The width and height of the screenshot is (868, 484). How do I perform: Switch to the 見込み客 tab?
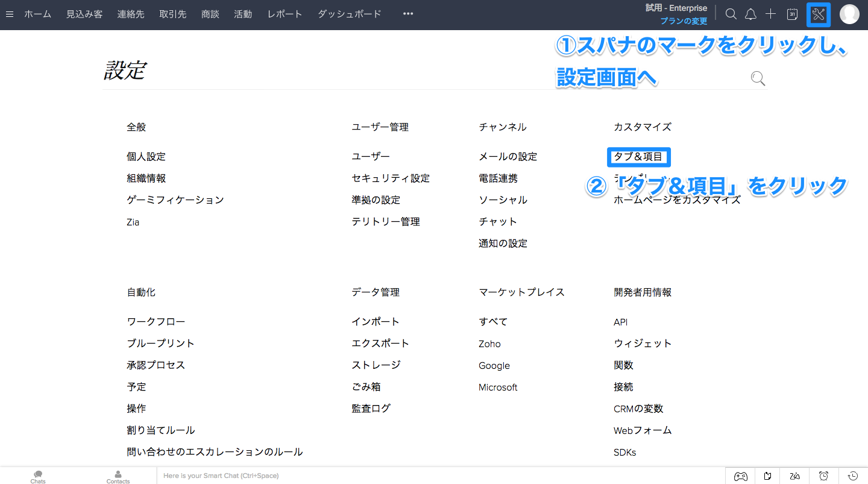click(x=84, y=14)
